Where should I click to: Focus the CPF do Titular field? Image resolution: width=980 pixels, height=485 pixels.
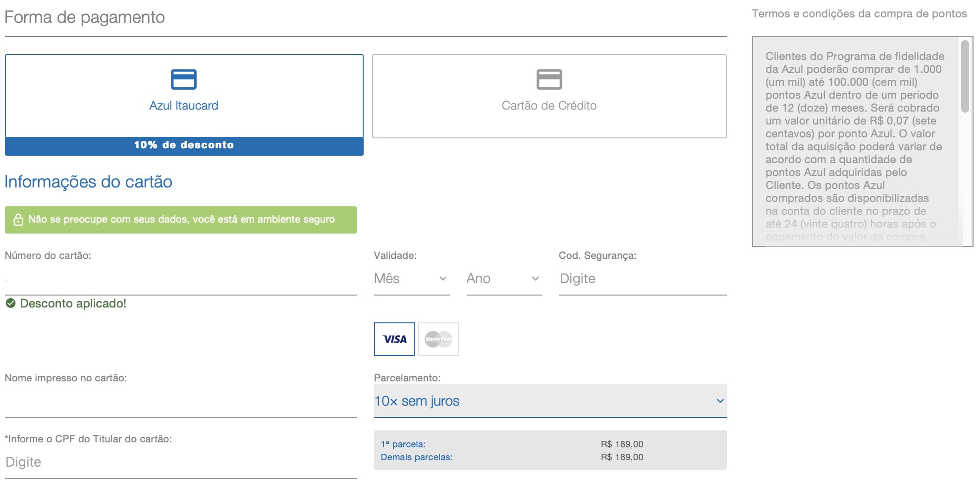pyautogui.click(x=181, y=463)
